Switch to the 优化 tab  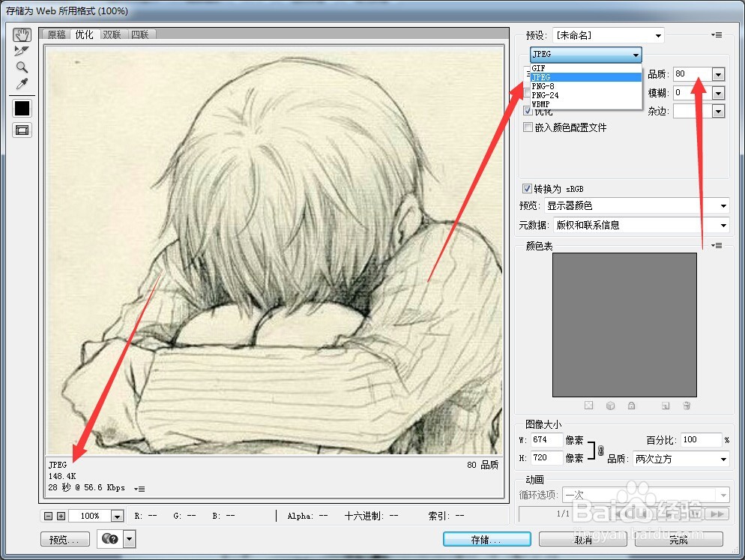click(x=84, y=34)
